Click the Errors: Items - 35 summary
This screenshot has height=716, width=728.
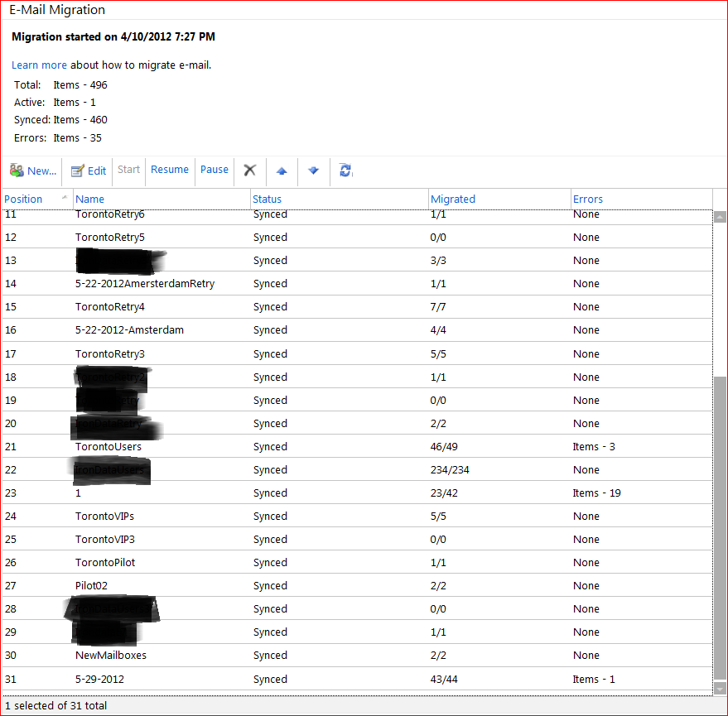[x=58, y=137]
